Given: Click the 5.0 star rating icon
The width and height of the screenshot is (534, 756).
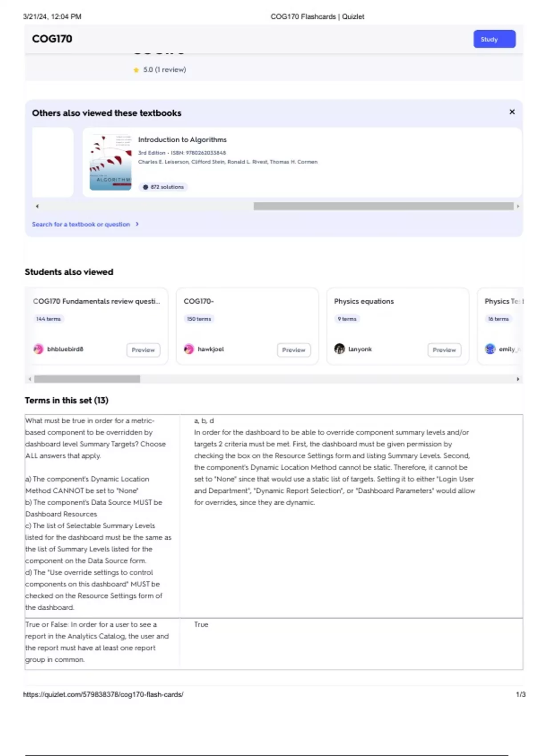Looking at the screenshot, I should coord(136,70).
